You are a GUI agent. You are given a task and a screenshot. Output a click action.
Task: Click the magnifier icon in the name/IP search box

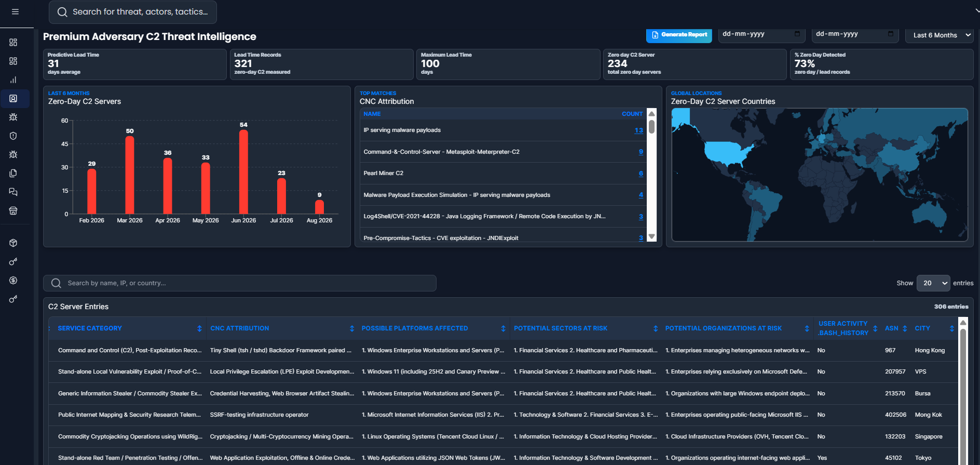(x=56, y=283)
